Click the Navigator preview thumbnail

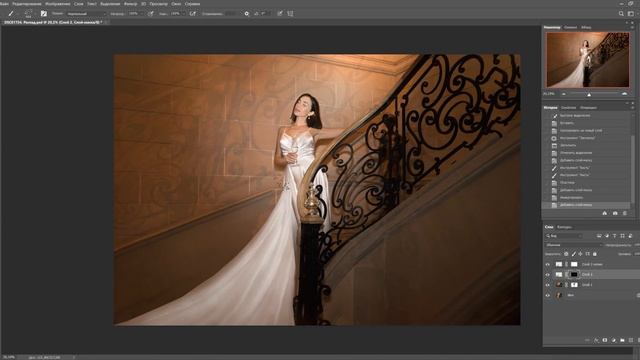pos(588,60)
